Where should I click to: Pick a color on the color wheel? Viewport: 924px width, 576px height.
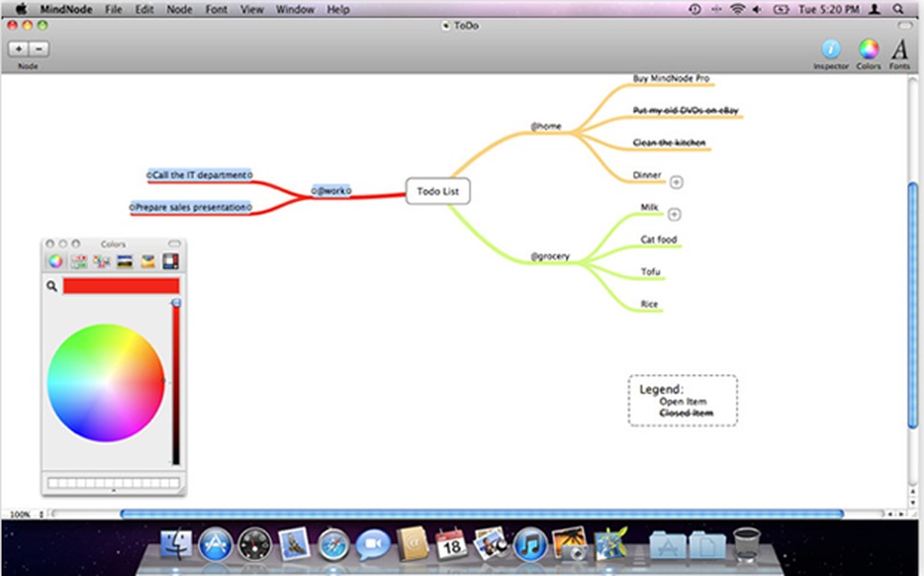point(106,382)
